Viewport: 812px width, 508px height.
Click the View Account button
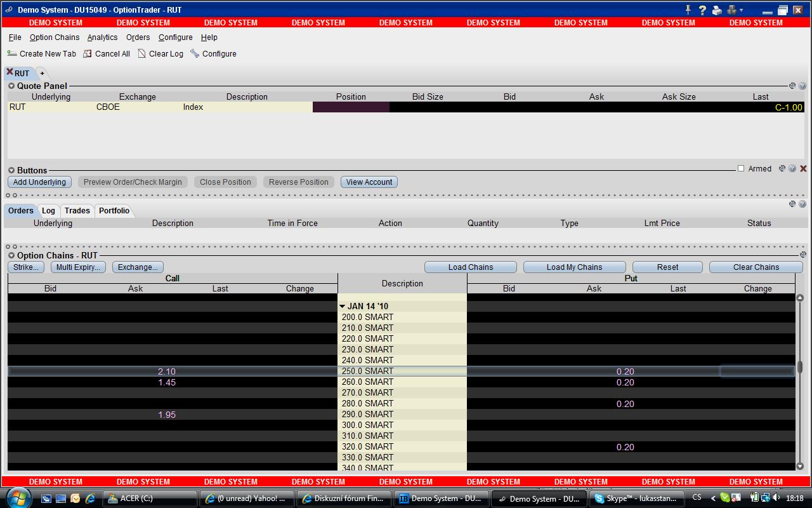pos(369,182)
